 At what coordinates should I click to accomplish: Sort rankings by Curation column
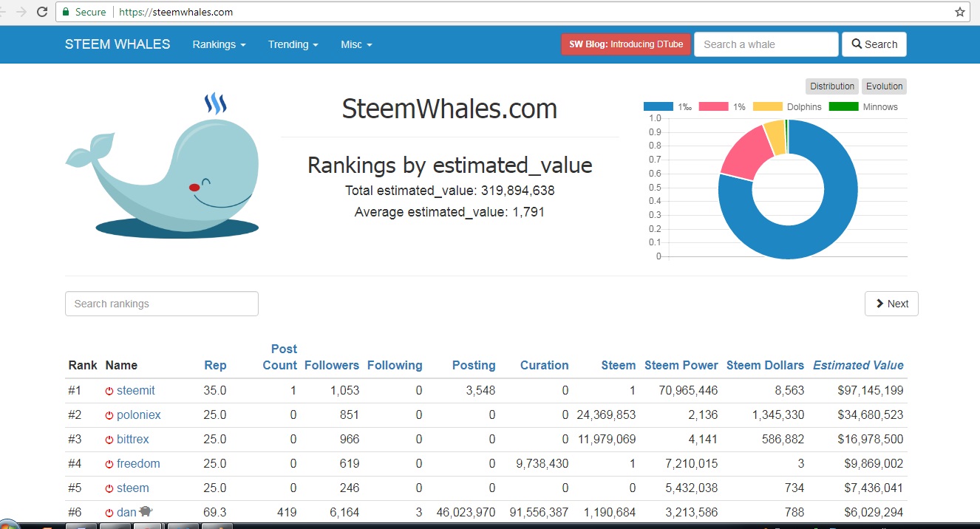545,365
